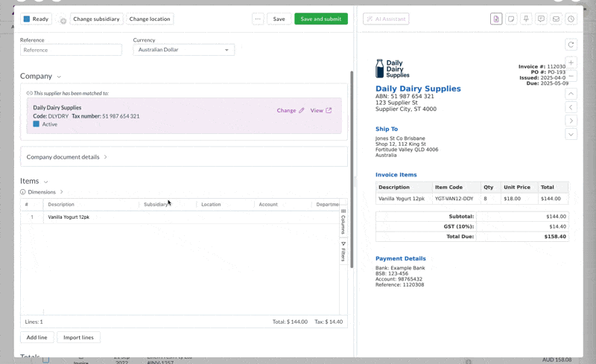
Task: Open the history clock icon
Action: point(571,19)
